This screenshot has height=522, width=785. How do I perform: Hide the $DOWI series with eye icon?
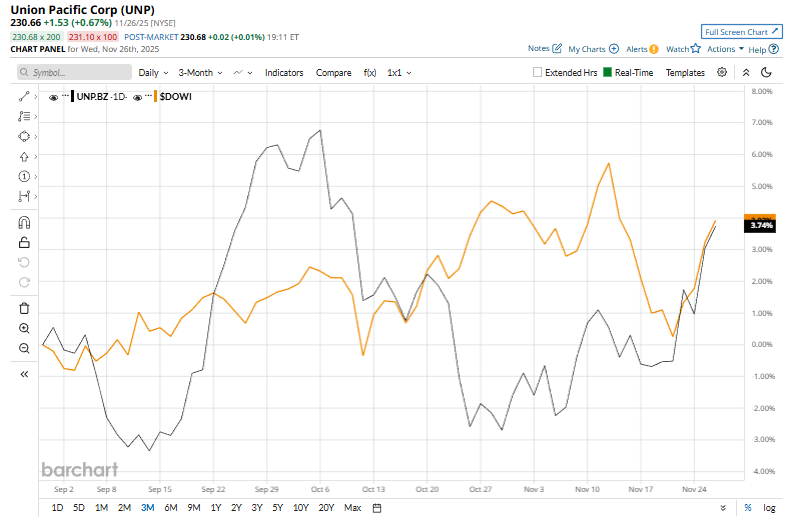click(x=137, y=97)
